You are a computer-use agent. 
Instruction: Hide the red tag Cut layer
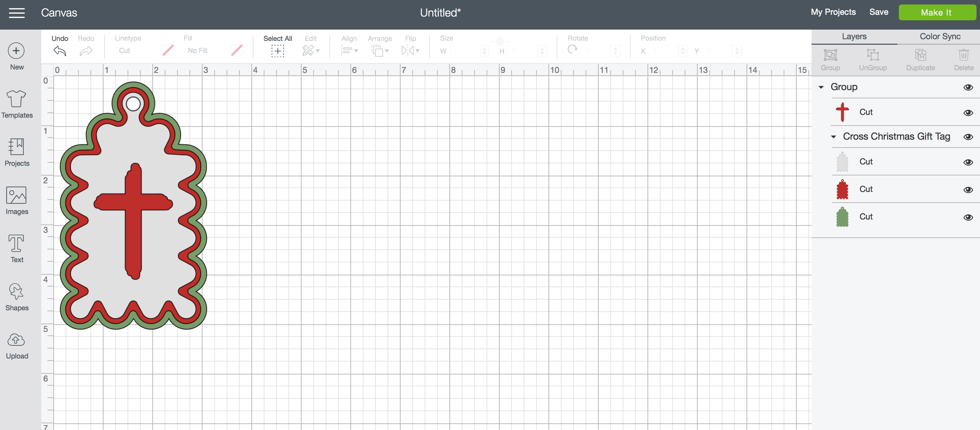coord(968,190)
